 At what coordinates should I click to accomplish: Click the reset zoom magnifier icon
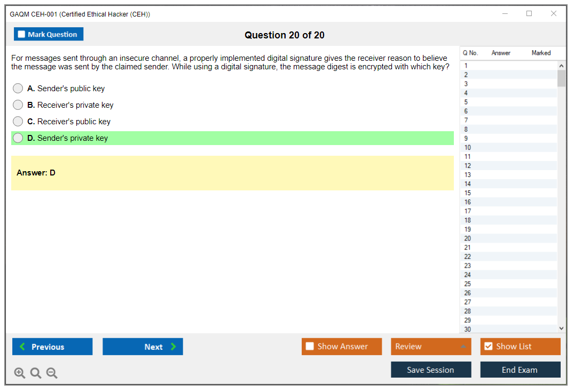[x=36, y=373]
